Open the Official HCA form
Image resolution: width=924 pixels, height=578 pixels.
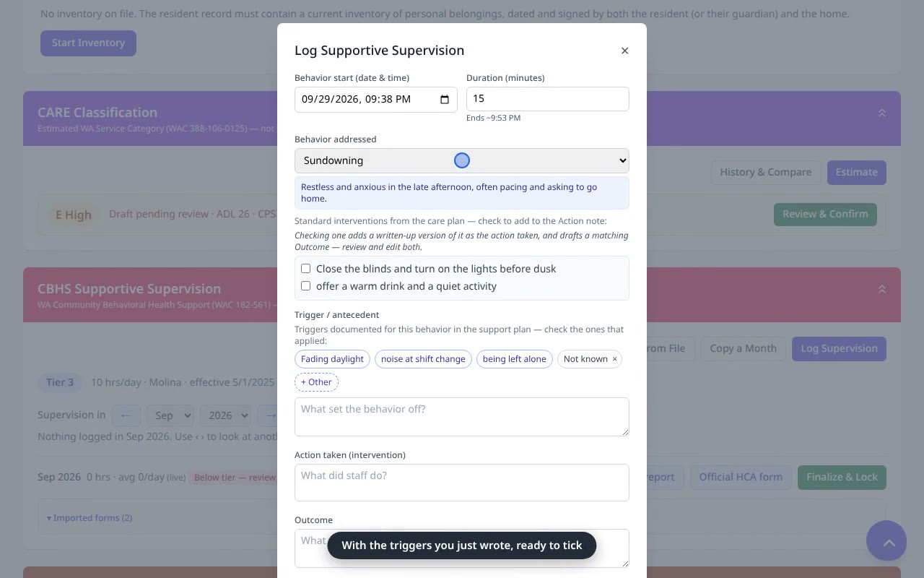pyautogui.click(x=741, y=477)
